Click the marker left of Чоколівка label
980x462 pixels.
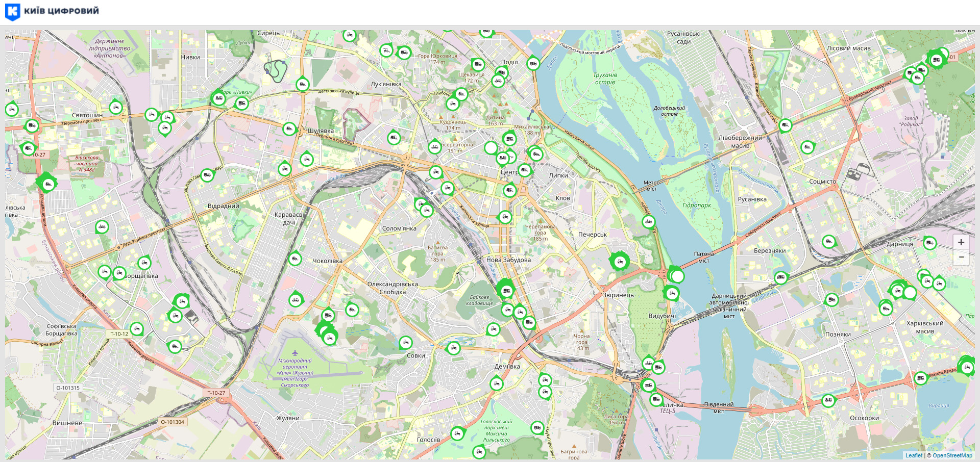[295, 259]
